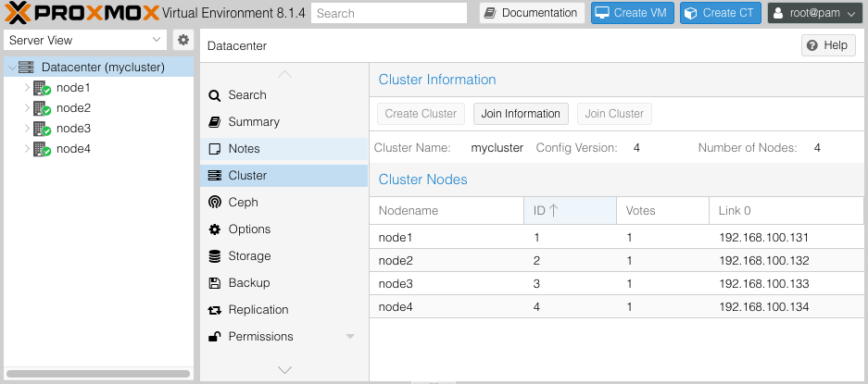
Task: Click the Backup floppy disk icon
Action: pyautogui.click(x=214, y=283)
